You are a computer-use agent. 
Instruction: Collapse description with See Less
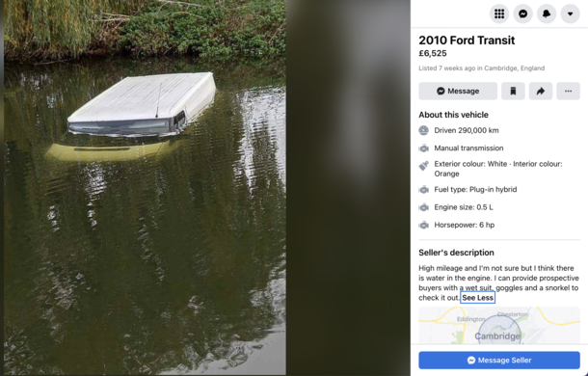point(478,298)
